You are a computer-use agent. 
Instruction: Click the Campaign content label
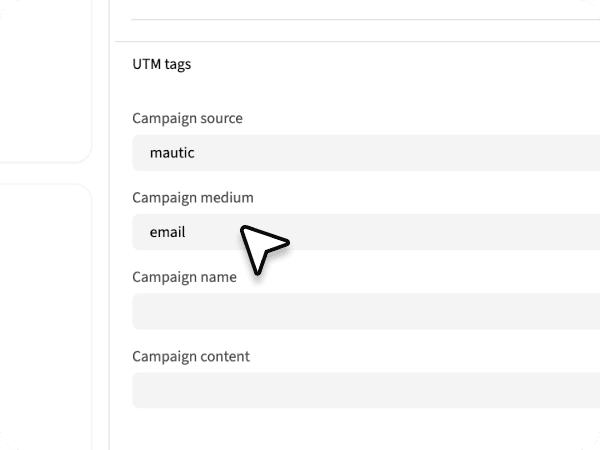tap(191, 356)
